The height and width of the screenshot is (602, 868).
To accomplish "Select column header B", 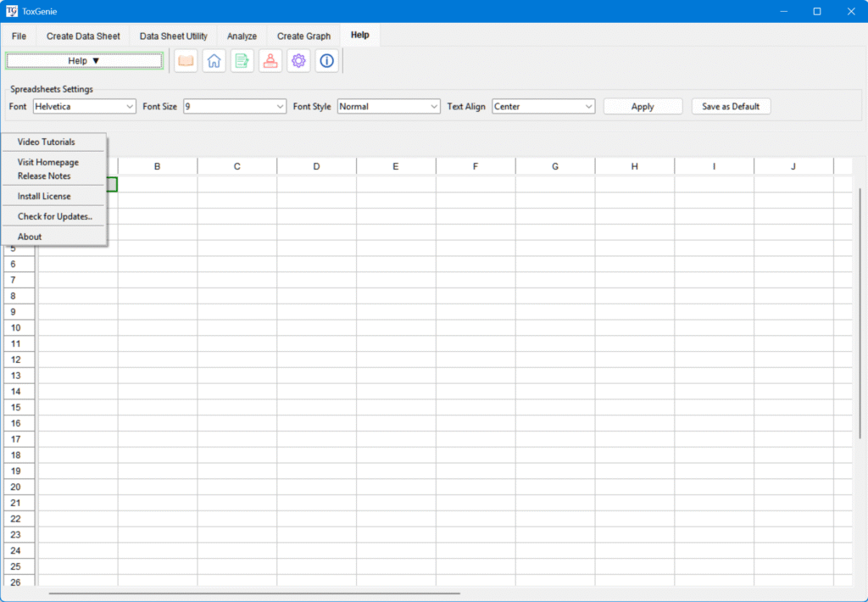I will coord(158,166).
